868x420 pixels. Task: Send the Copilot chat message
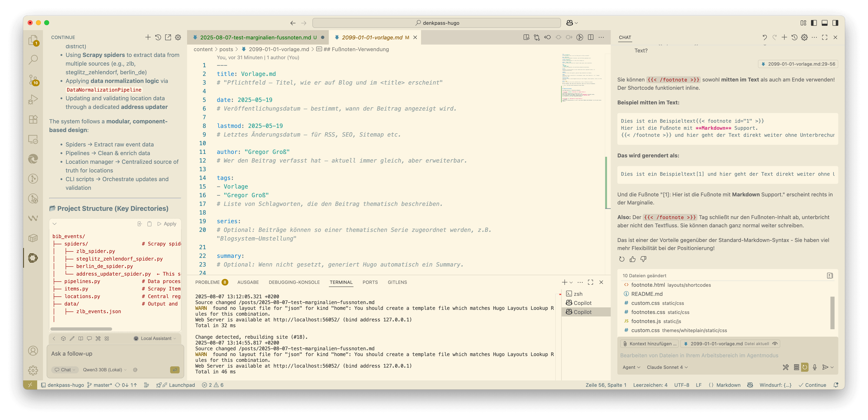coord(825,367)
